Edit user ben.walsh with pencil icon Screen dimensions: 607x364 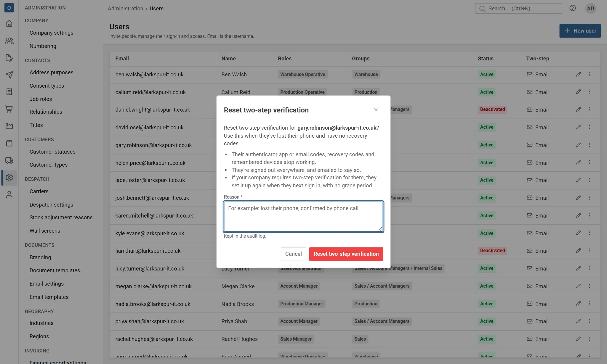[x=578, y=74]
